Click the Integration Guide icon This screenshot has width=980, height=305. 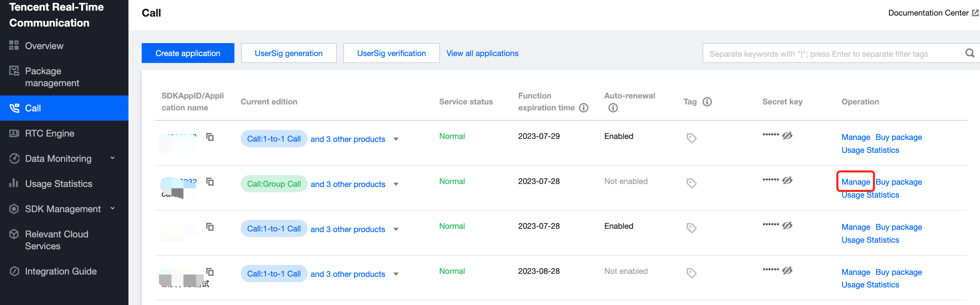pos(14,271)
